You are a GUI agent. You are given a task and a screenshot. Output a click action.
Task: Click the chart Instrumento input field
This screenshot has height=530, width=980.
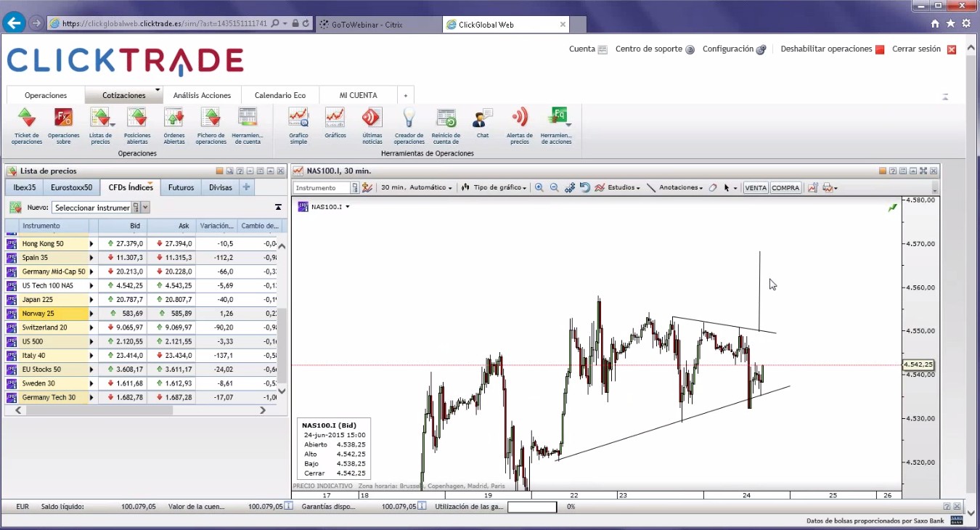coord(322,187)
